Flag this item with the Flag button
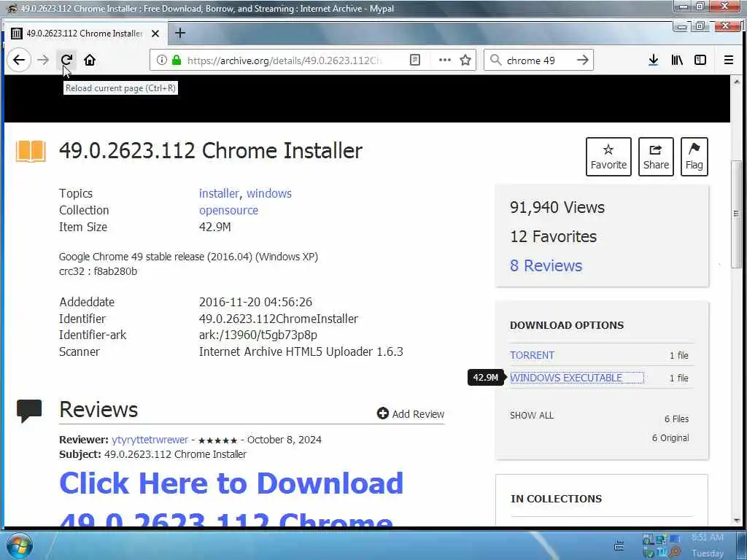 coord(694,157)
